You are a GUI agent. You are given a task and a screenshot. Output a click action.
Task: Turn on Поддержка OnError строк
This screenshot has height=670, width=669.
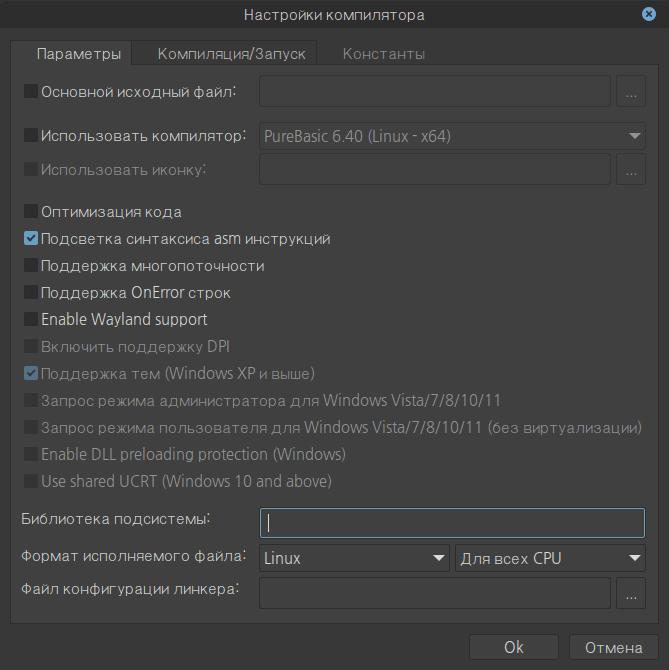30,293
